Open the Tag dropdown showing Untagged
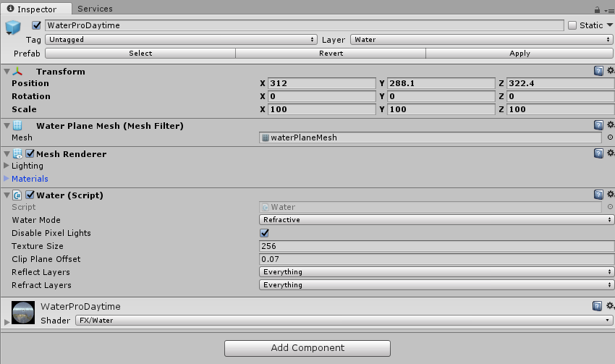Viewport: 615px width, 364px height. (x=181, y=40)
